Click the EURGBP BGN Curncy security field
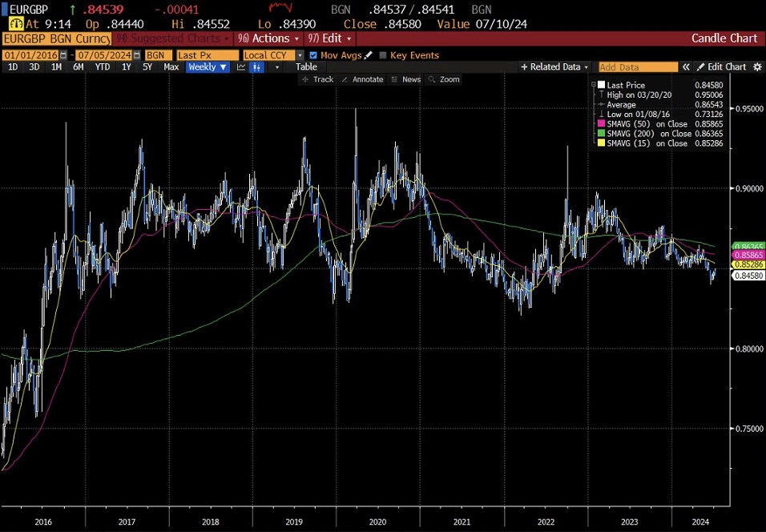The image size is (766, 532). tap(57, 38)
